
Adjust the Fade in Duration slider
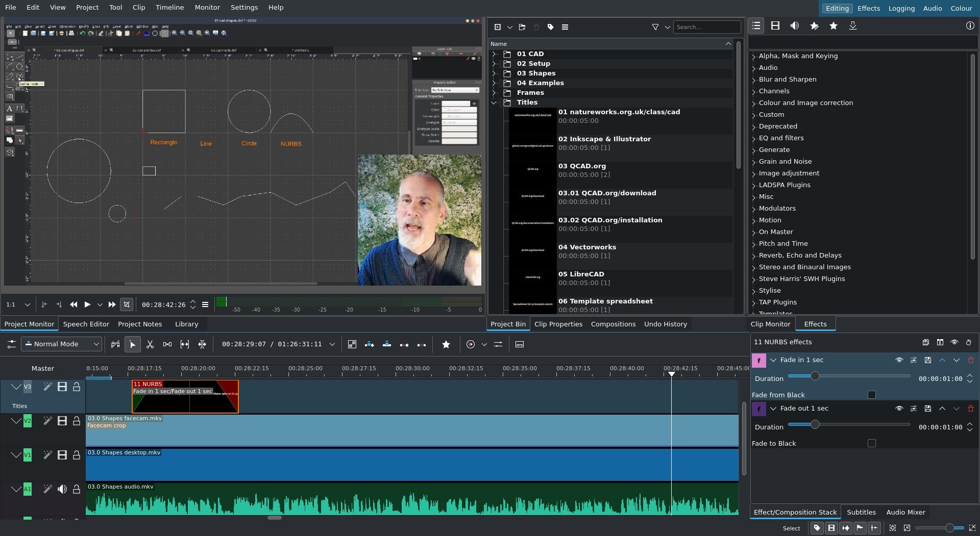coord(815,376)
